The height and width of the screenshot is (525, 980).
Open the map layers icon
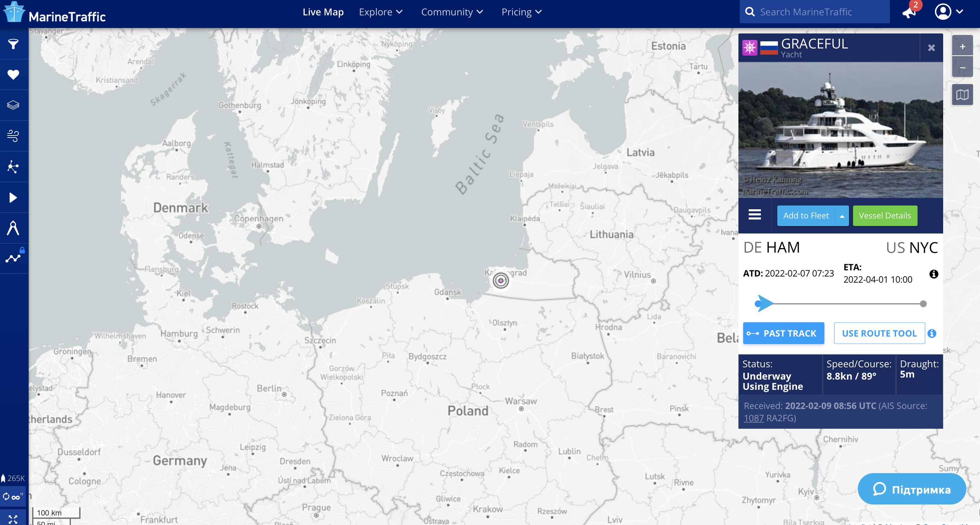[x=13, y=105]
